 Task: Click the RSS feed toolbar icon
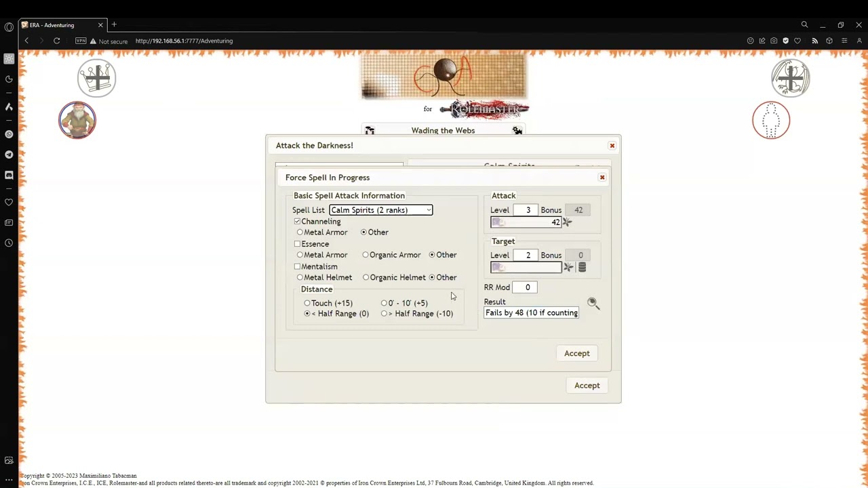tap(814, 41)
